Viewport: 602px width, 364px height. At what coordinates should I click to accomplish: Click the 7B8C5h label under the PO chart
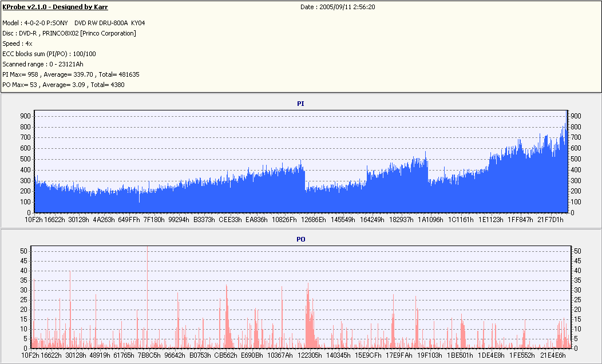tap(148, 355)
